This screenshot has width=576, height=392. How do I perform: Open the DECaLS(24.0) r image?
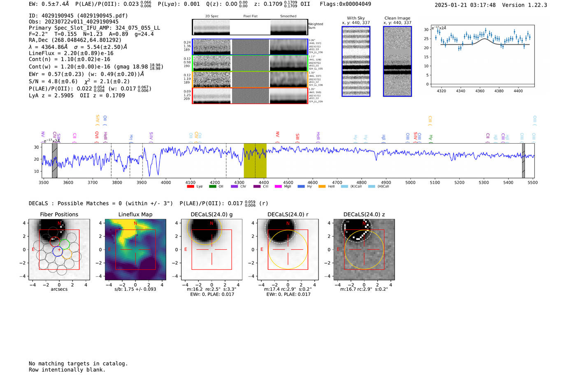coord(288,250)
